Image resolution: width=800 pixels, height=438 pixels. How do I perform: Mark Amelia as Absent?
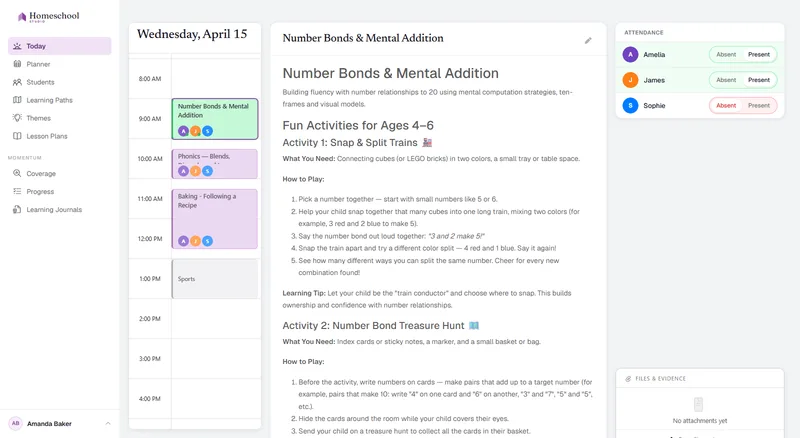726,55
